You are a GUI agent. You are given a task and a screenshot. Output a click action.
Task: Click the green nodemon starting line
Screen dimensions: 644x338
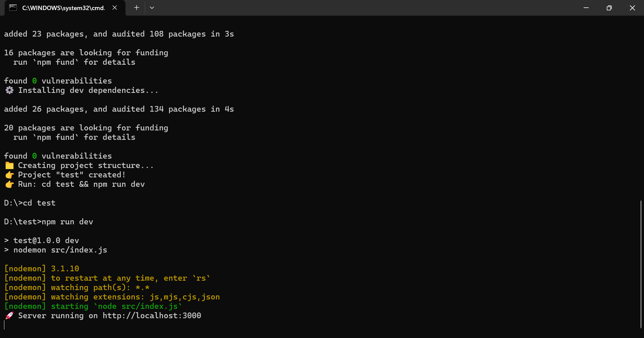click(x=93, y=306)
